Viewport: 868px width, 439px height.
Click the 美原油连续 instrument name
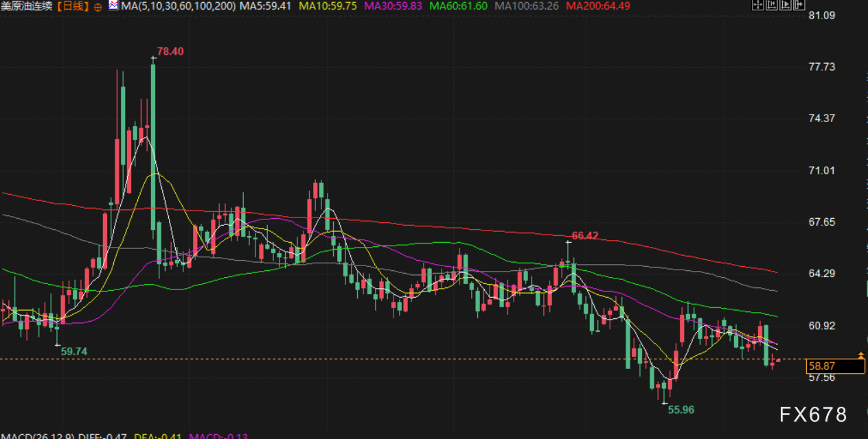pos(27,6)
